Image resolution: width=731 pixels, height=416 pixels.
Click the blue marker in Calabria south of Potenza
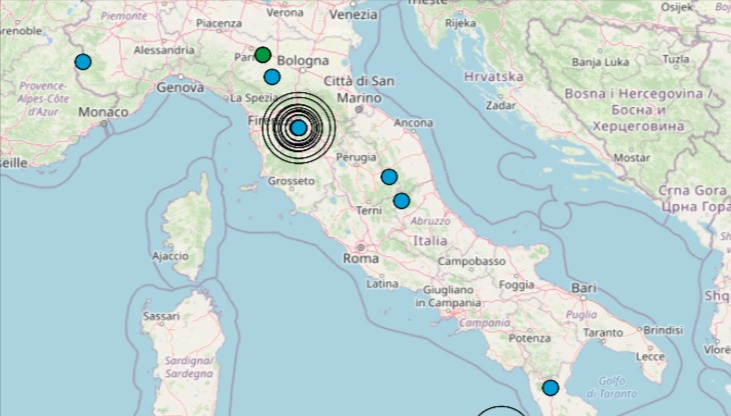pos(551,388)
